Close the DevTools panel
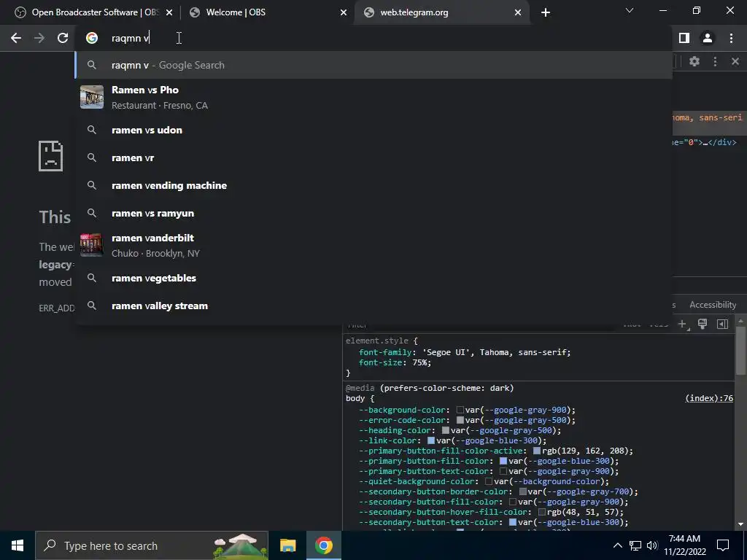Screen dimensions: 747x560 tap(735, 61)
